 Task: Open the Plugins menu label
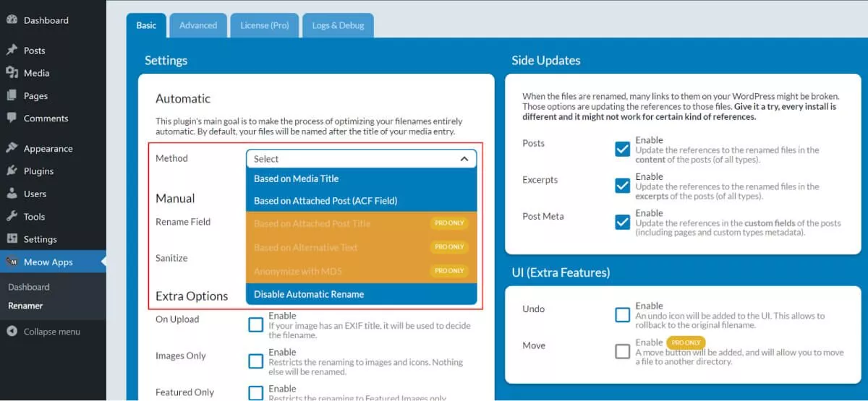coord(38,171)
